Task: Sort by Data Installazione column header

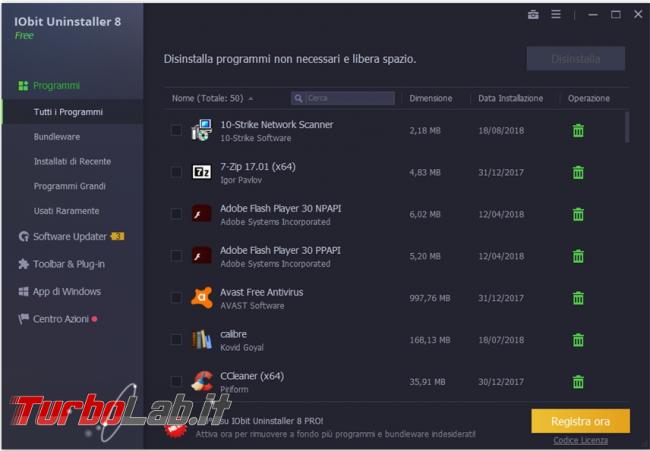Action: tap(510, 98)
